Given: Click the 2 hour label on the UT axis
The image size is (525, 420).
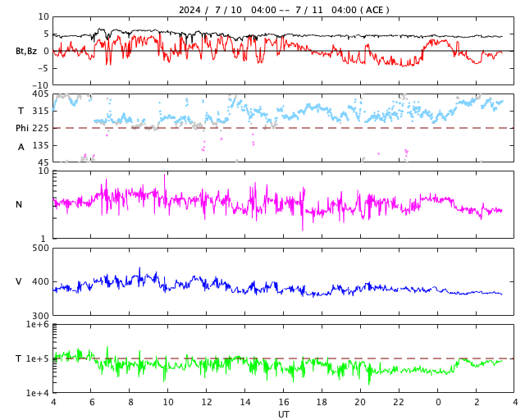Looking at the screenshot, I should click(x=477, y=402).
